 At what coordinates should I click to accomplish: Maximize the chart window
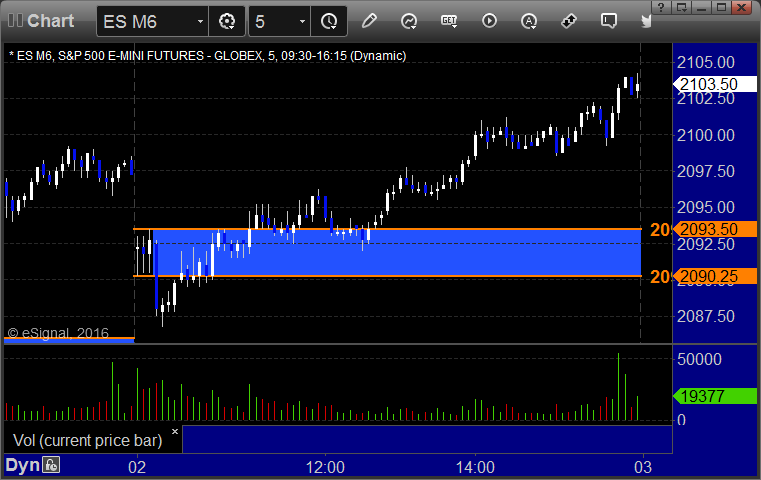721,7
